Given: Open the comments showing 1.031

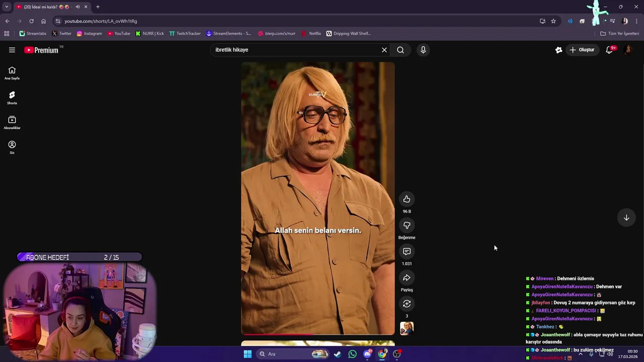Looking at the screenshot, I should 407,251.
